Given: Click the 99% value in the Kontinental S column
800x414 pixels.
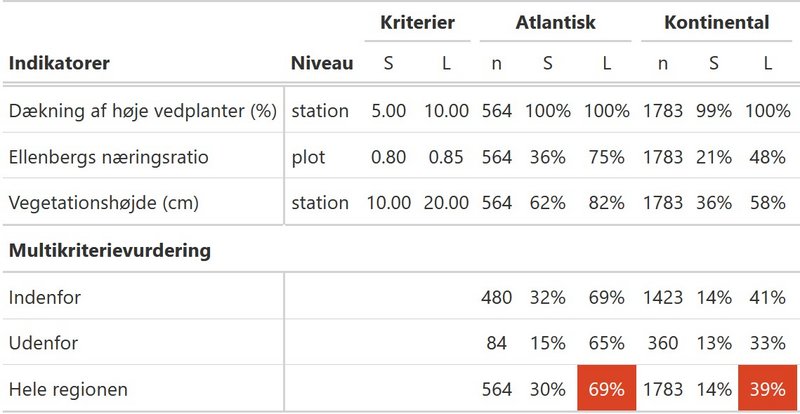Looking at the screenshot, I should click(x=714, y=111).
